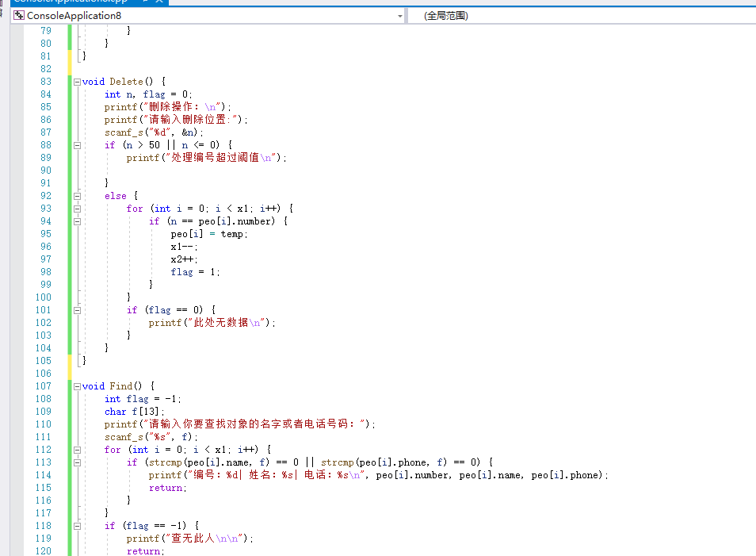Click on the text 'void Find()'
The width and height of the screenshot is (756, 556).
coord(112,386)
